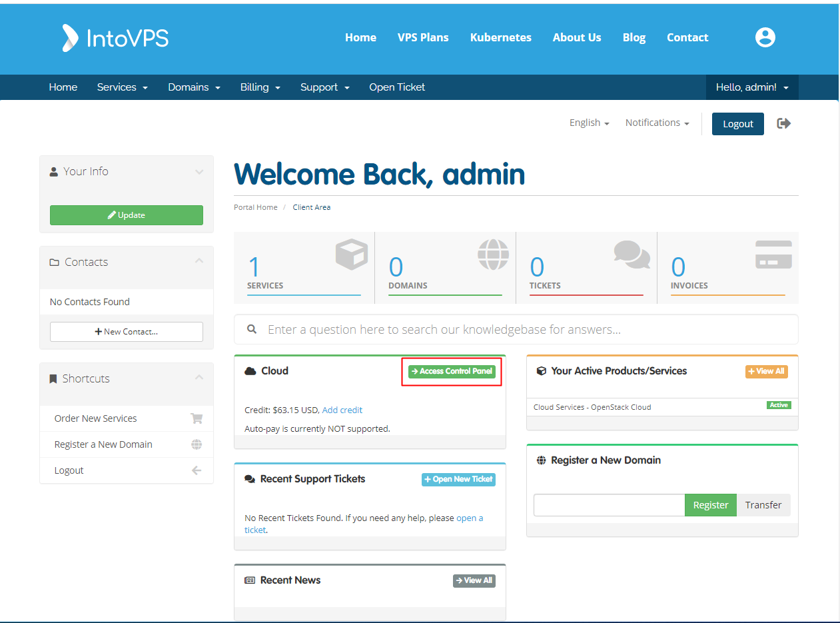
Task: Click the green Update button
Action: coord(127,215)
